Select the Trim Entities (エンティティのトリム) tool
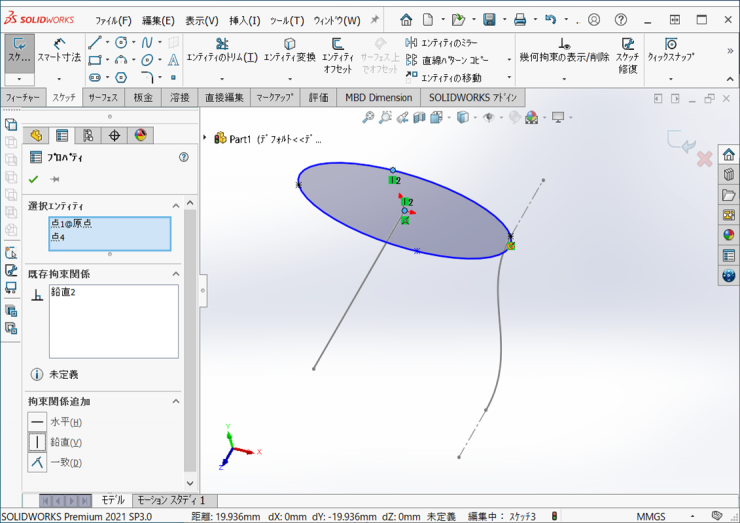The width and height of the screenshot is (740, 523). (x=222, y=50)
